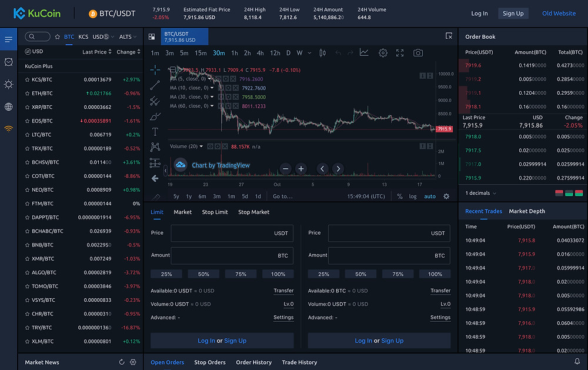Screen dimensions: 588x370
Task: Expand the USDⓈ markets dropdown
Action: pos(103,37)
